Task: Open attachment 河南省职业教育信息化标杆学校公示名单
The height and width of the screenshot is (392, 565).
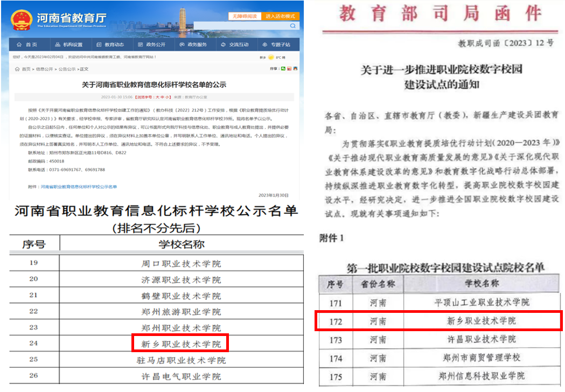Action: (x=79, y=187)
